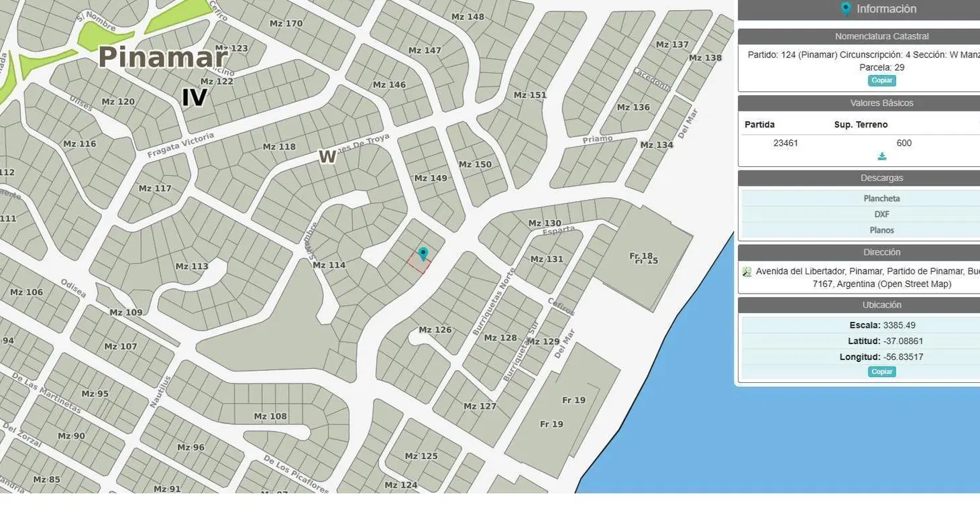Screen dimensions: 980x513
Task: Click the Escala value 3385.49
Action: coord(900,325)
